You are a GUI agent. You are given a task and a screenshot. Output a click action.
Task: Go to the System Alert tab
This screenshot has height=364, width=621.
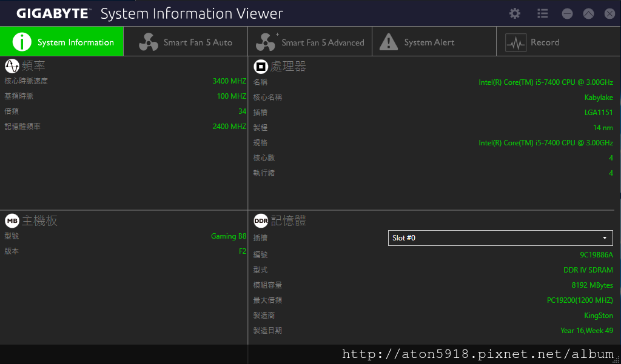pos(434,42)
